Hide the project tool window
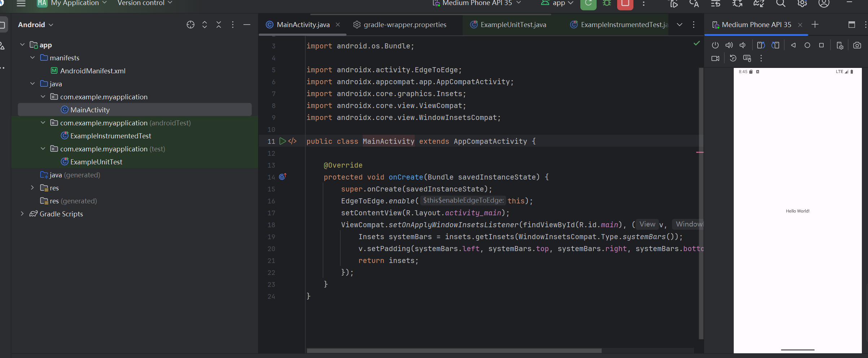 [x=247, y=25]
